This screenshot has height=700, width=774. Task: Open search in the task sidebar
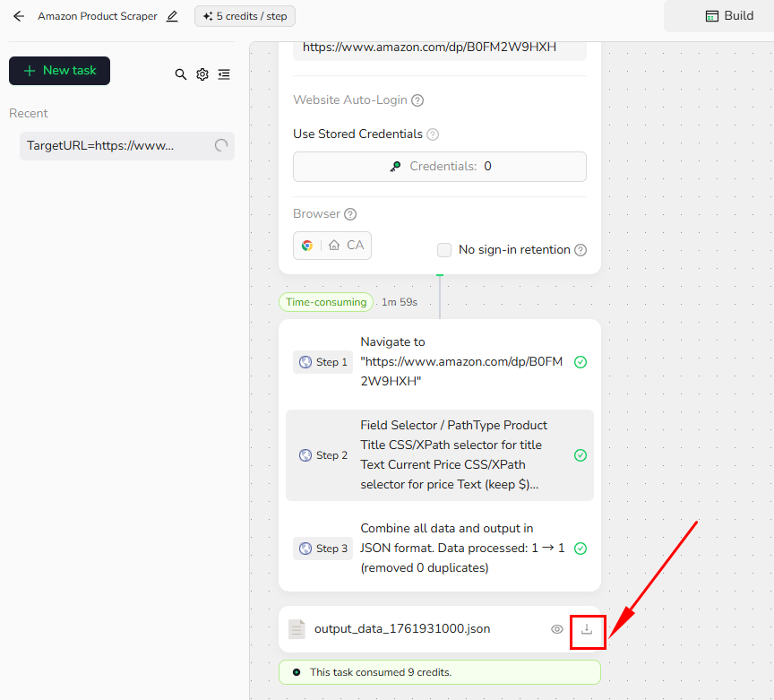181,74
